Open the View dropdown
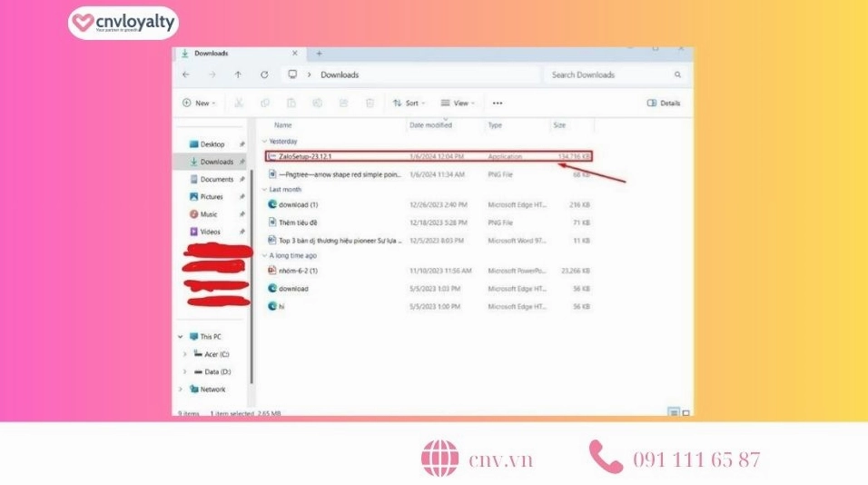This screenshot has width=868, height=485. 458,103
